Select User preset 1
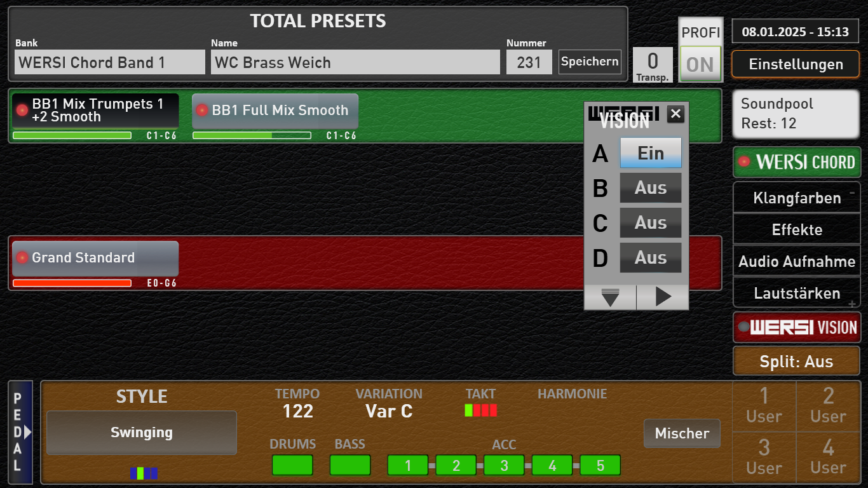This screenshot has height=488, width=868. click(x=764, y=405)
